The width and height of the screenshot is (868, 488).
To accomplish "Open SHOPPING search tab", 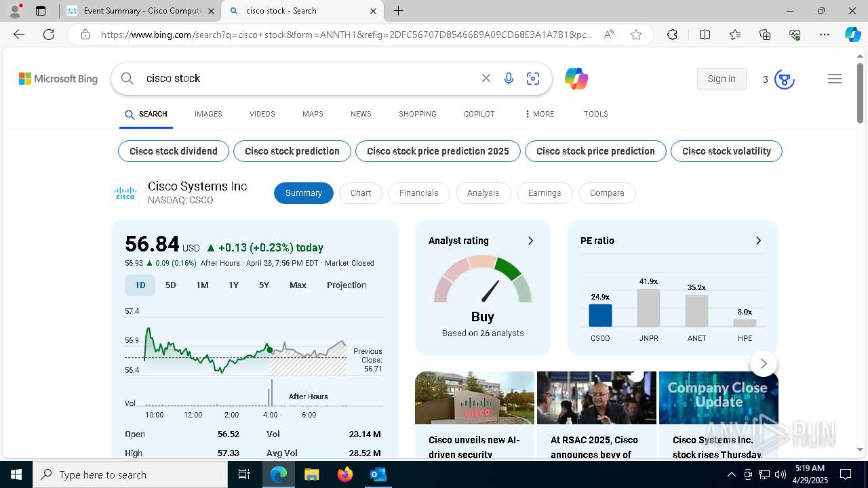I will point(418,114).
